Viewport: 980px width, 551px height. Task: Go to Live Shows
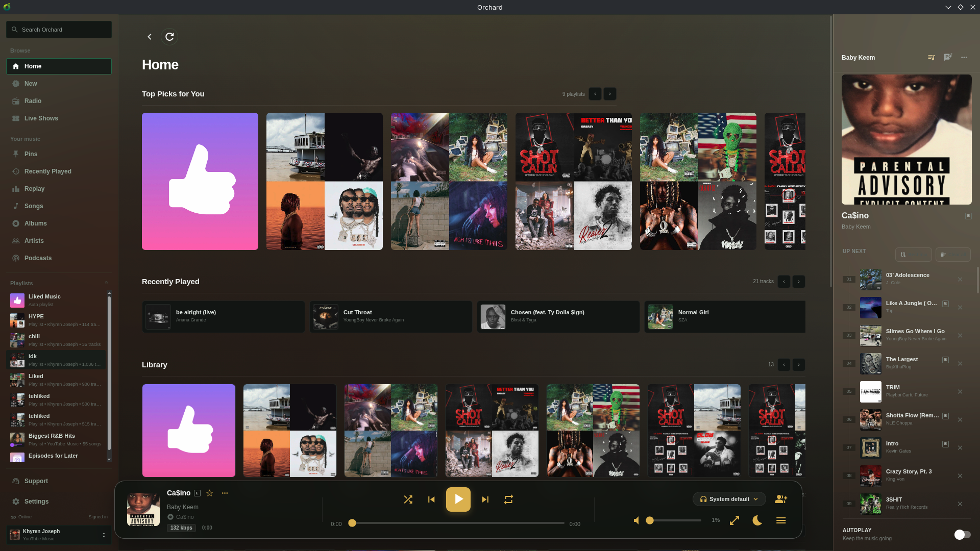point(59,118)
